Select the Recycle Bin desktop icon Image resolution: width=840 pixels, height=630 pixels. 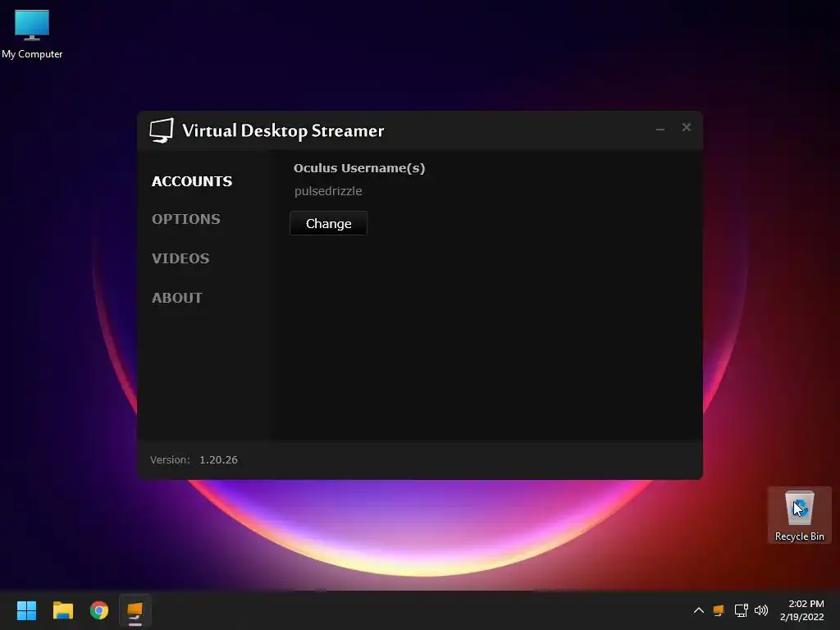(799, 515)
